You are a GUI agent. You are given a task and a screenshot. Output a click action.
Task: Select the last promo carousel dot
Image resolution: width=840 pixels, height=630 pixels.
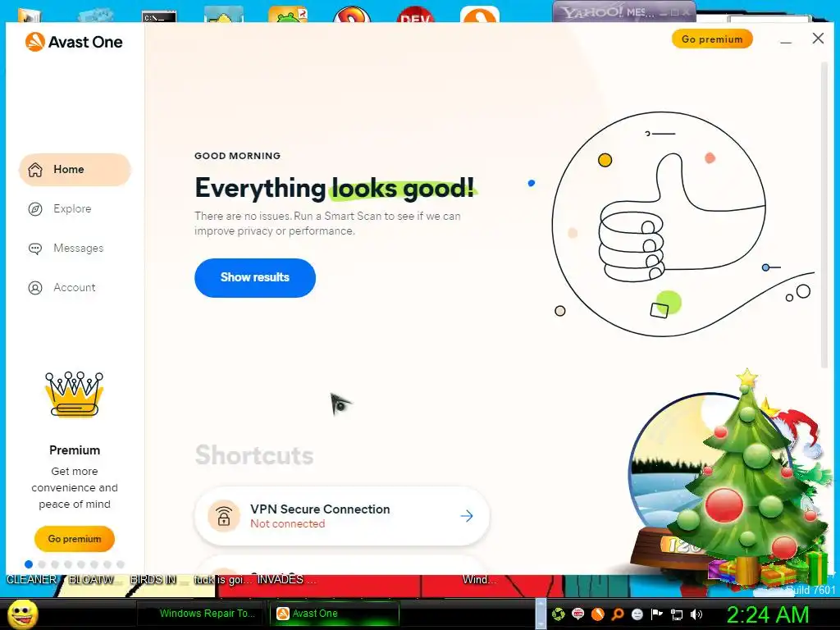coord(121,564)
